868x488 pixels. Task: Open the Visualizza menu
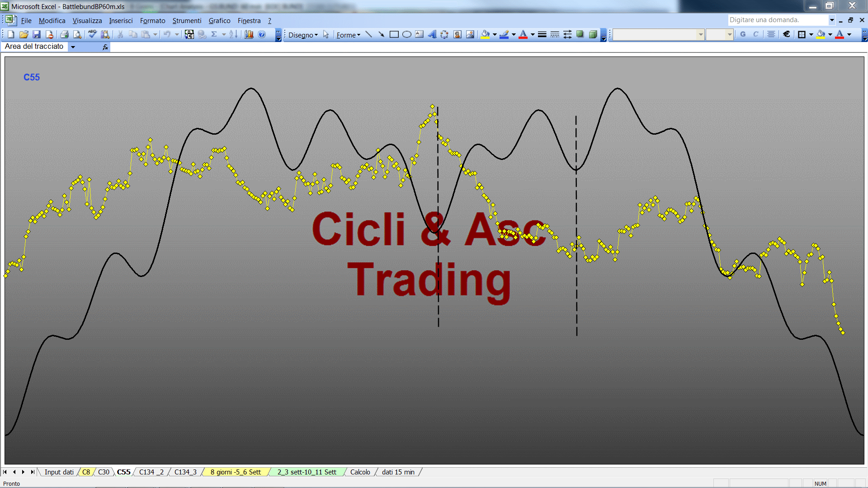[x=87, y=20]
